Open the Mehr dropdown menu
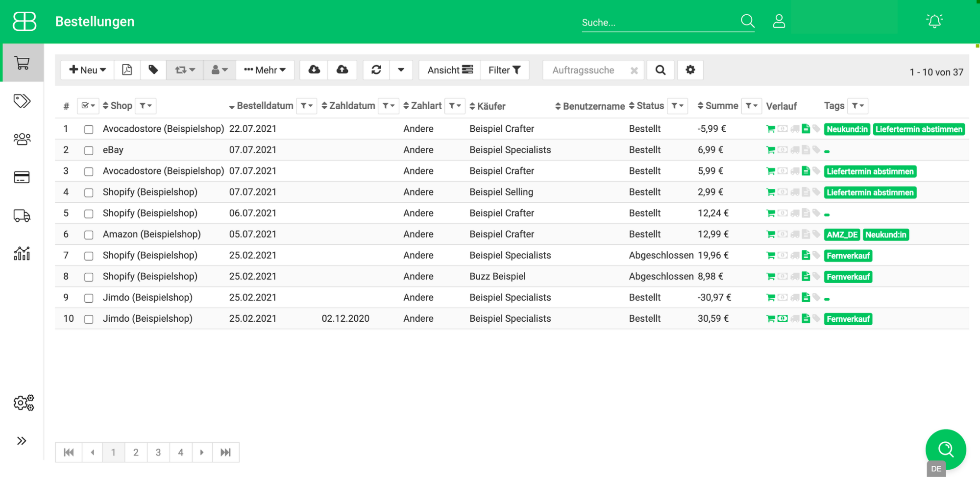 265,70
